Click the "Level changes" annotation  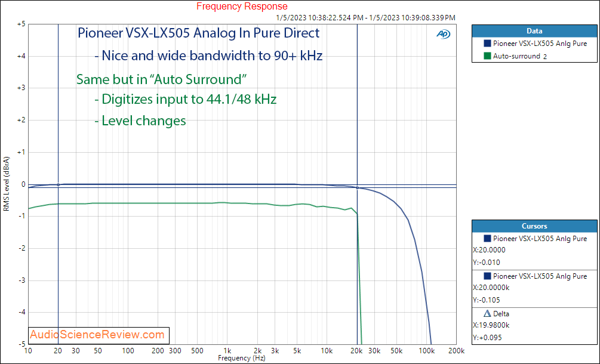click(x=140, y=121)
